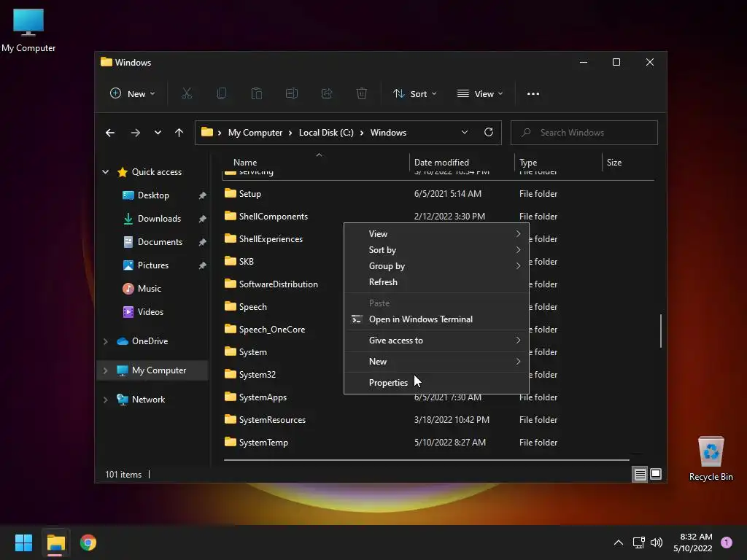Click the Search Windows input field
747x560 pixels.
pyautogui.click(x=584, y=133)
